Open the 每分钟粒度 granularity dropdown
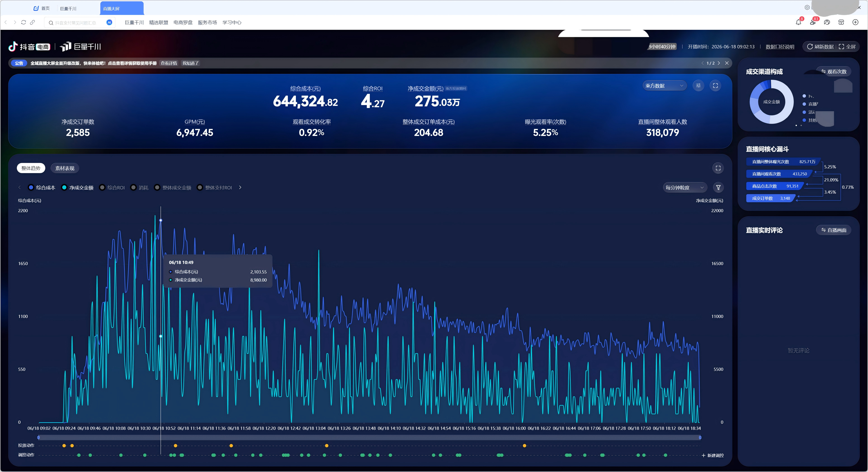The width and height of the screenshot is (868, 472). (x=684, y=188)
